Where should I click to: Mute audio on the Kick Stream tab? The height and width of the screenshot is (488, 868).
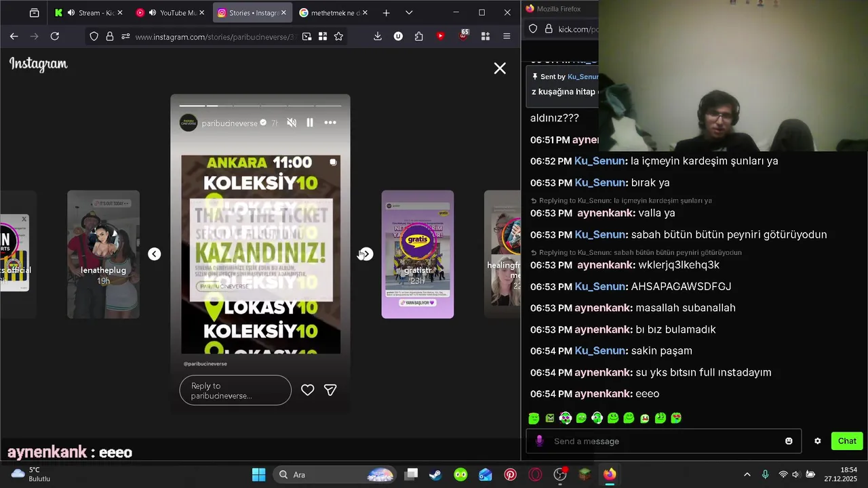pos(71,13)
